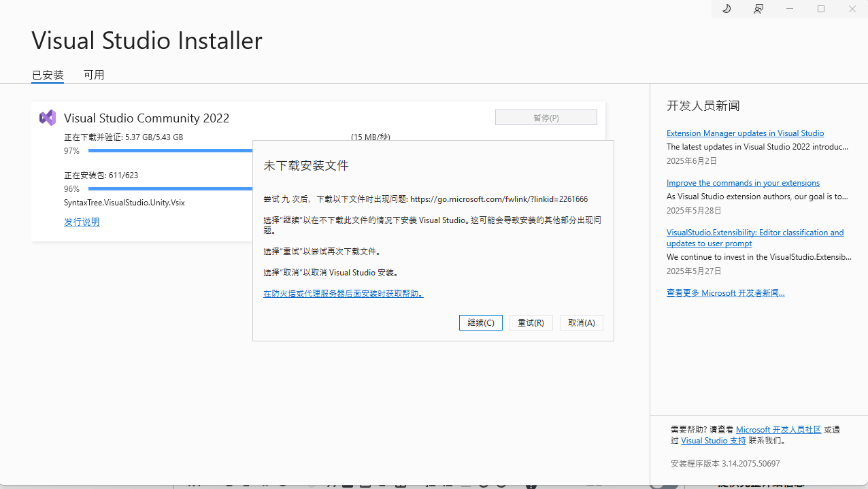The image size is (868, 489).
Task: Open Improve the commands in your extensions article
Action: coord(743,183)
